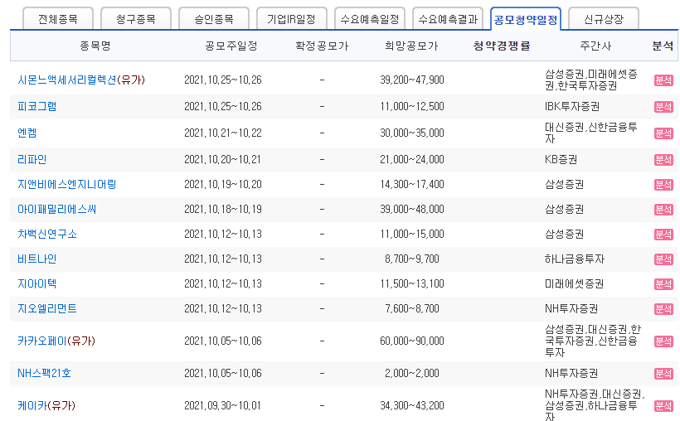
Task: Click underwriter 미래에셋증권 in 지아이텍 row
Action: pyautogui.click(x=574, y=284)
